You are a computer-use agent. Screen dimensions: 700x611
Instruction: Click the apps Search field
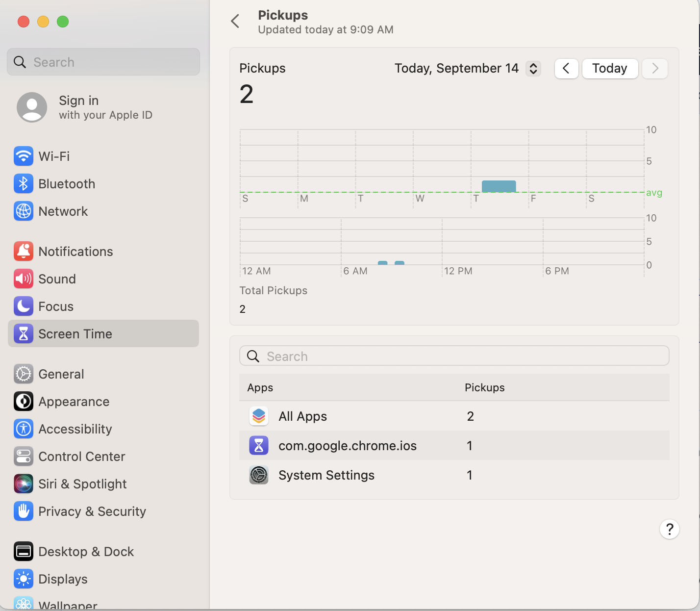[454, 356]
